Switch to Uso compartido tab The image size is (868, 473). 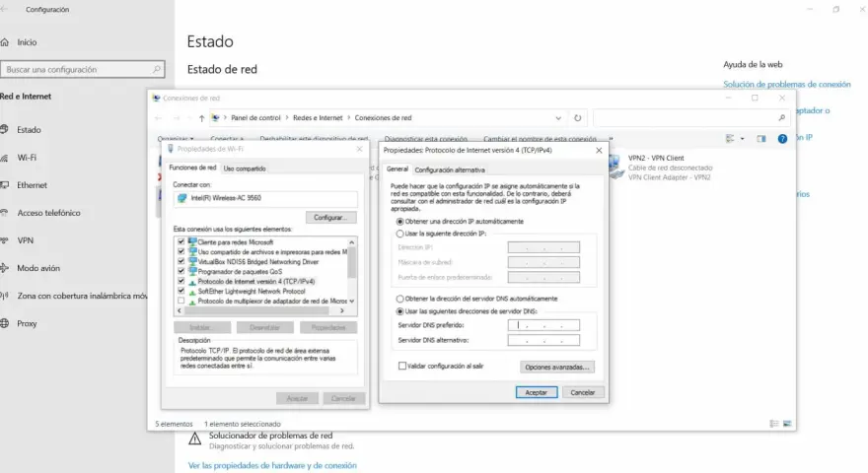245,169
